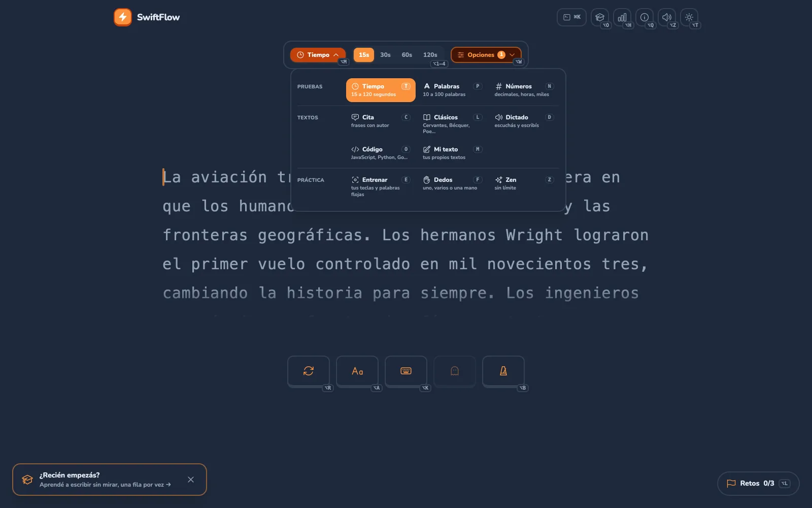
Task: Click the 'JavaScript, Python, Go...' subtitle
Action: [379, 157]
